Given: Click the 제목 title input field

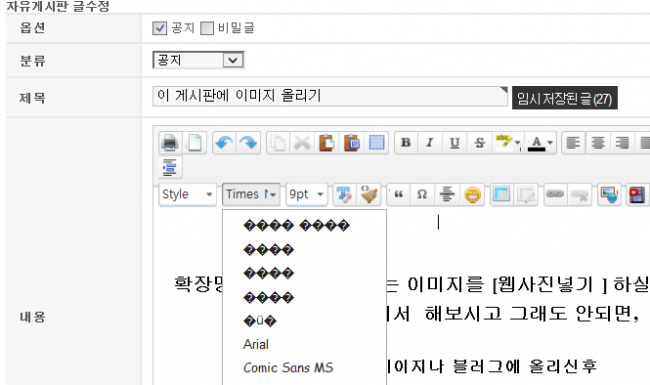Looking at the screenshot, I should pyautogui.click(x=330, y=96).
